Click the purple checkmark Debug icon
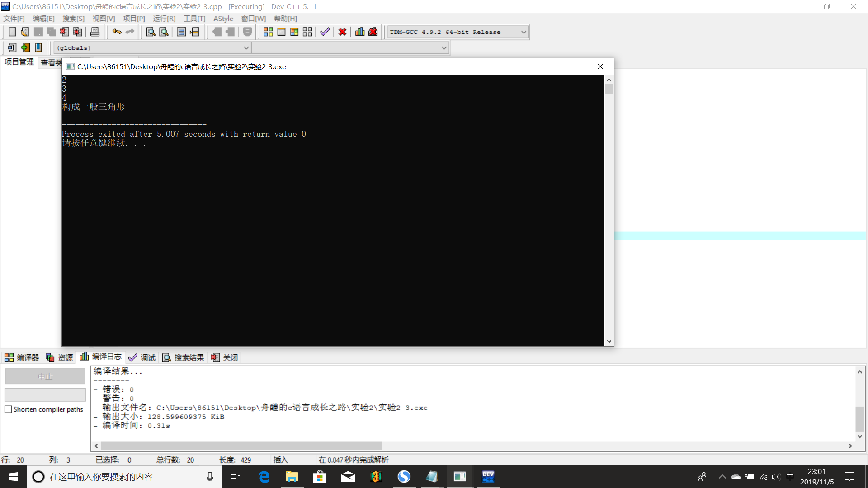The height and width of the screenshot is (488, 868). (x=325, y=32)
